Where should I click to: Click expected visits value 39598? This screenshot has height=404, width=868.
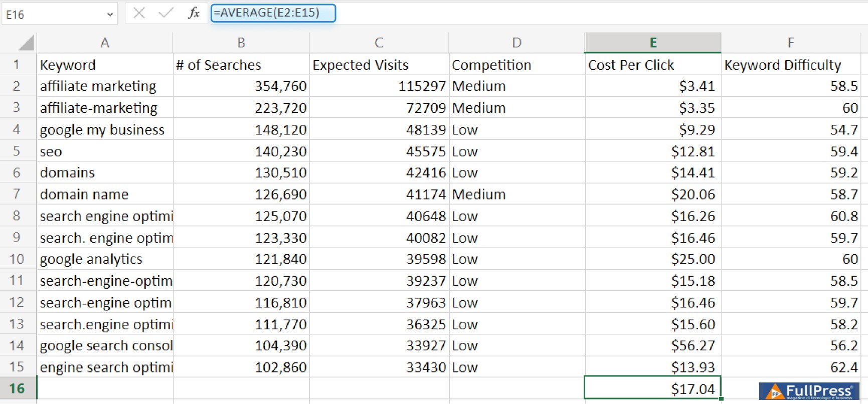379,259
